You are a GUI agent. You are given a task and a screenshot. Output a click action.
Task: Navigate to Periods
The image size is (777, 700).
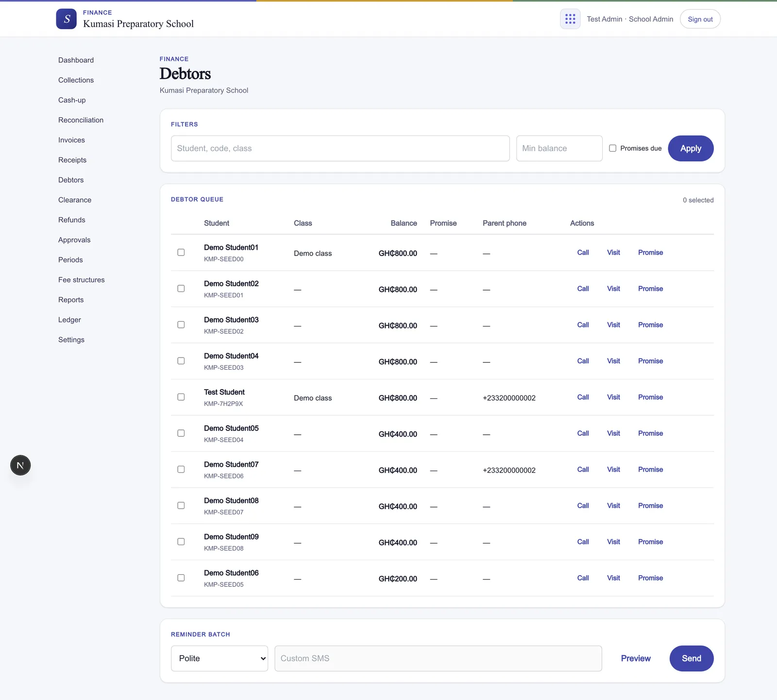click(70, 260)
